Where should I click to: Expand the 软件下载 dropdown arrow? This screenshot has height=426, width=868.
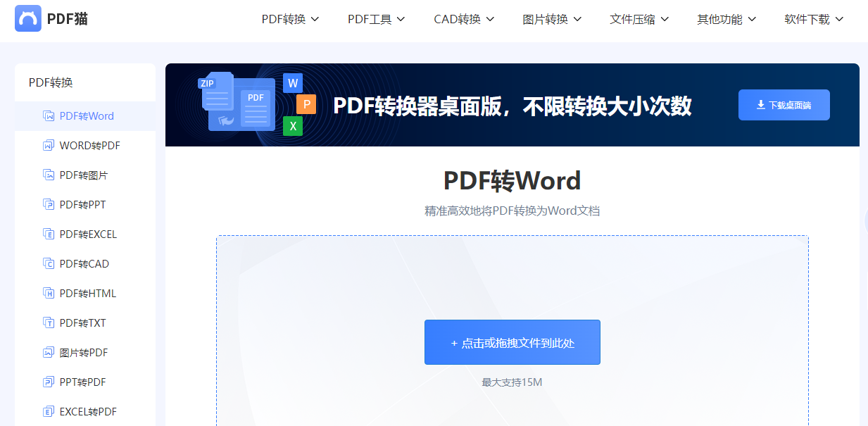click(x=839, y=20)
